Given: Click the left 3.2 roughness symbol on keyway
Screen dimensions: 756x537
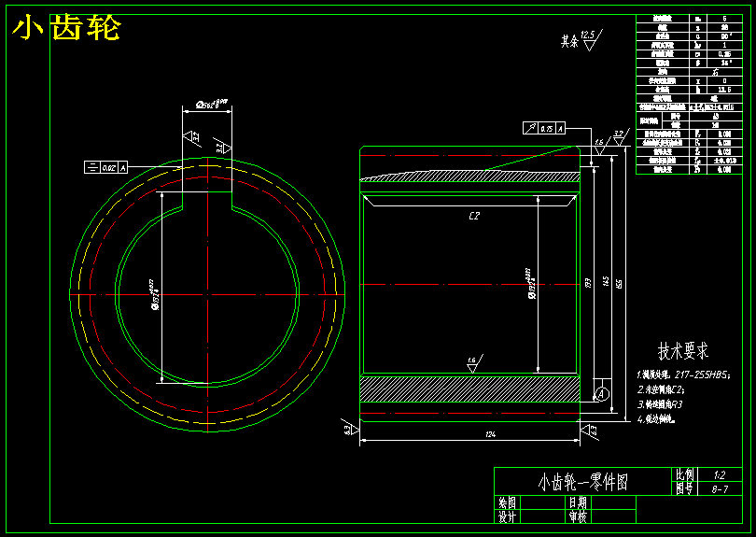Looking at the screenshot, I should point(192,137).
